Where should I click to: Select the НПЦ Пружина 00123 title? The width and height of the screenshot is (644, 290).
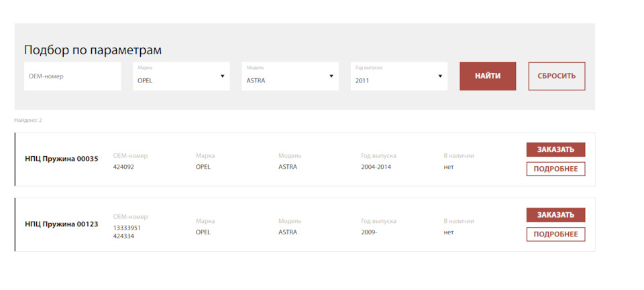(x=62, y=224)
